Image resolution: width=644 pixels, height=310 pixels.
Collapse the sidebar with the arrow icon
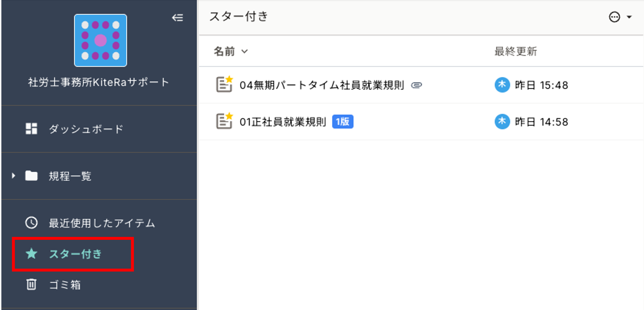point(177,18)
